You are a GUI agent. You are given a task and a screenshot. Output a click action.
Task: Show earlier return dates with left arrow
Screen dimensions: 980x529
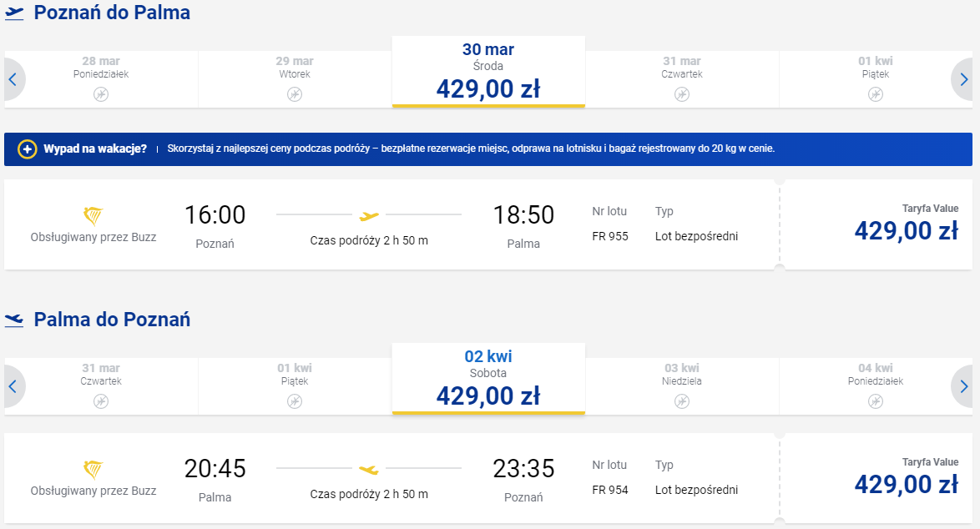pos(13,386)
